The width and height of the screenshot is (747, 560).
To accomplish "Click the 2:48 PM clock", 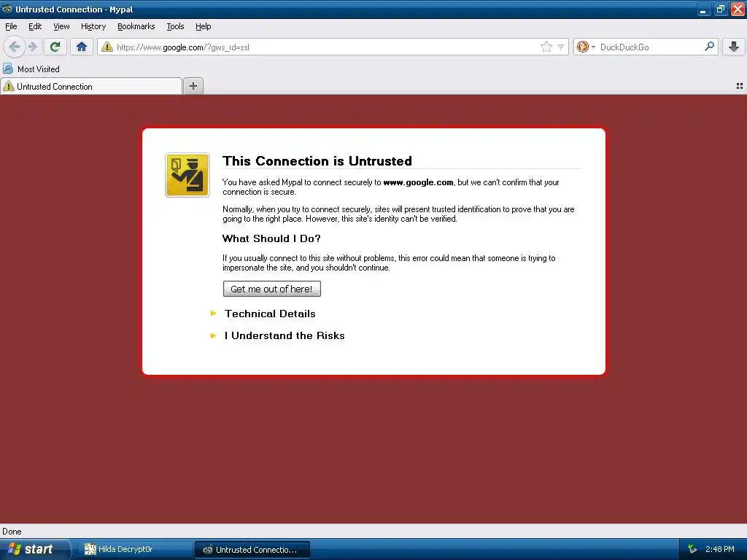I will tap(720, 549).
